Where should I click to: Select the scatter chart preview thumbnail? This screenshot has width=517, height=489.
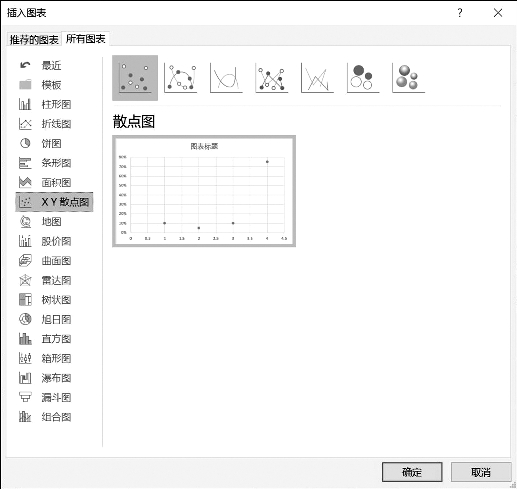tap(204, 191)
